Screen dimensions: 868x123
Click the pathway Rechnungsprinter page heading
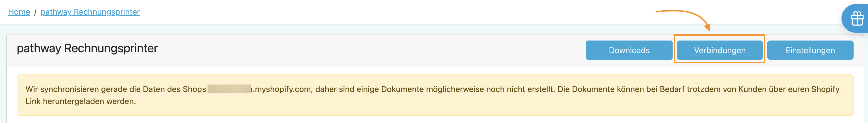tap(87, 48)
